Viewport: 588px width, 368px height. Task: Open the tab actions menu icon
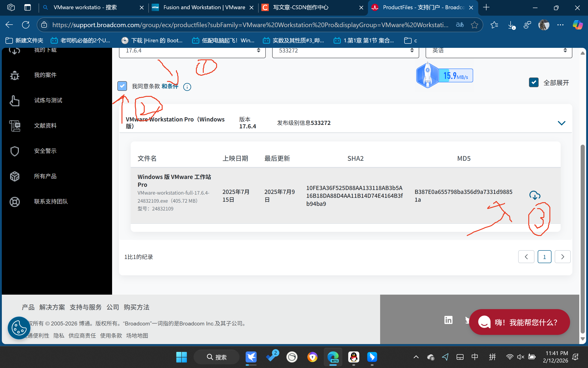28,8
